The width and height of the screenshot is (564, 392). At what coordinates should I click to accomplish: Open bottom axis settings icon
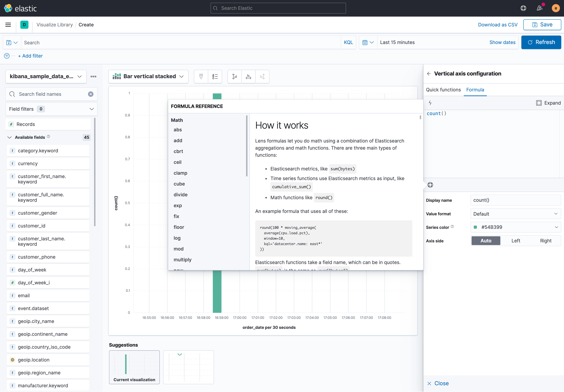[248, 76]
